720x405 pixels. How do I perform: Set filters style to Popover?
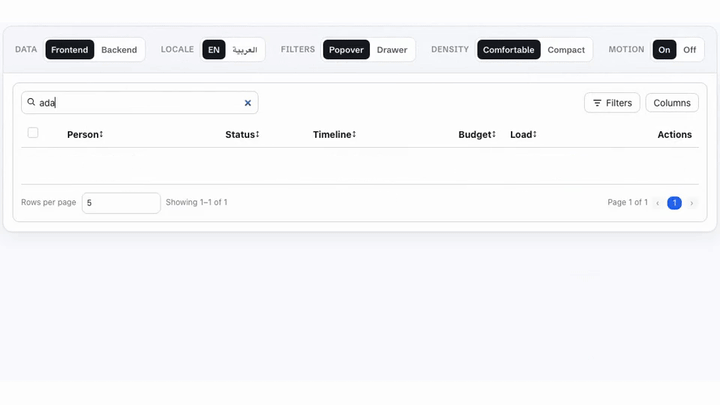coord(346,50)
